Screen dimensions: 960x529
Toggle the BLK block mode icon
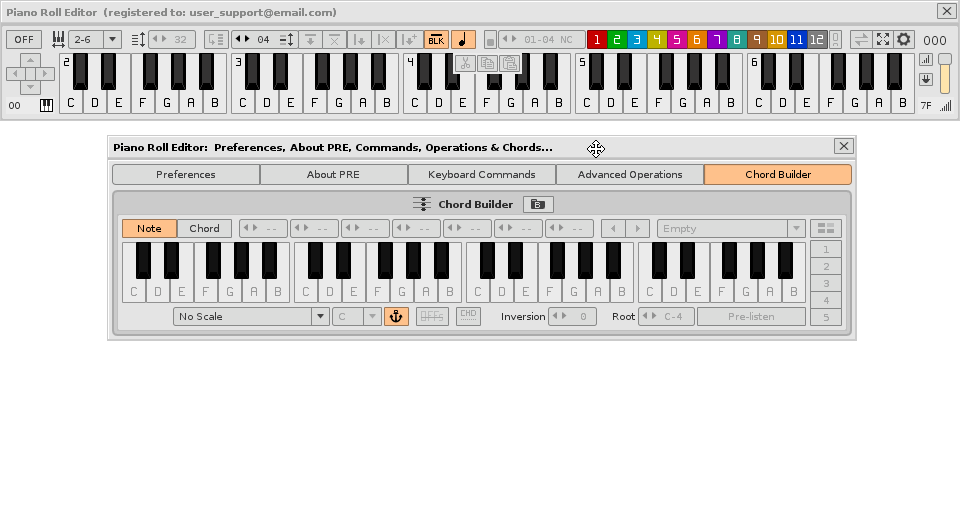pos(436,40)
